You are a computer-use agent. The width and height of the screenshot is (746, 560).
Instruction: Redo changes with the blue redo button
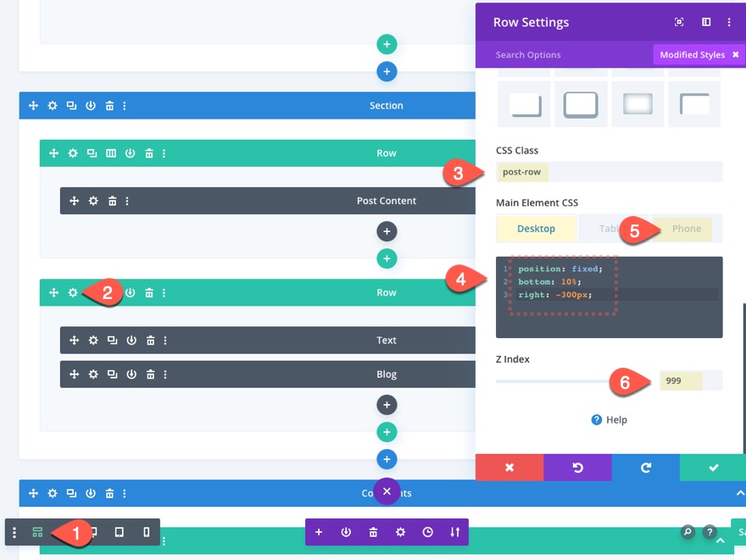click(x=646, y=468)
